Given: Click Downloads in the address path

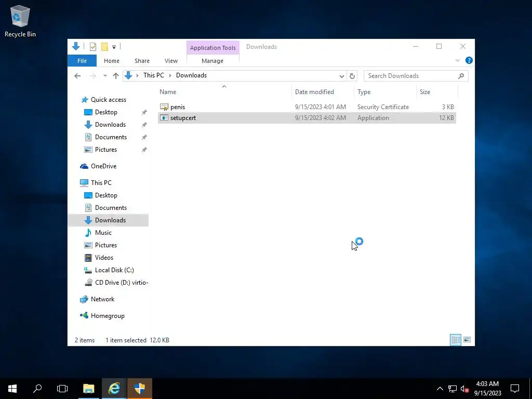Looking at the screenshot, I should [191, 75].
